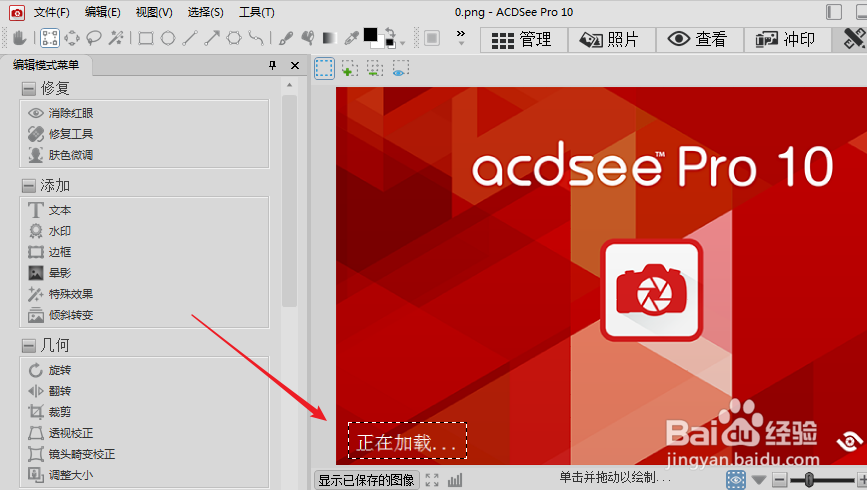Open 镜头畸变校正 tool
Image resolution: width=867 pixels, height=490 pixels.
click(x=71, y=454)
